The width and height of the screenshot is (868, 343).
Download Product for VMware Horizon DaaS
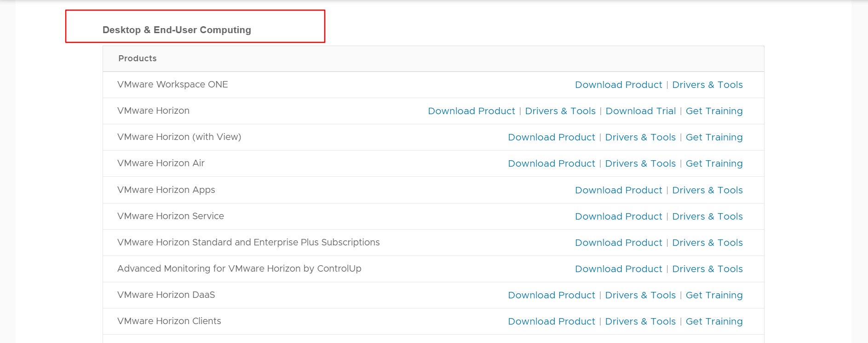552,295
